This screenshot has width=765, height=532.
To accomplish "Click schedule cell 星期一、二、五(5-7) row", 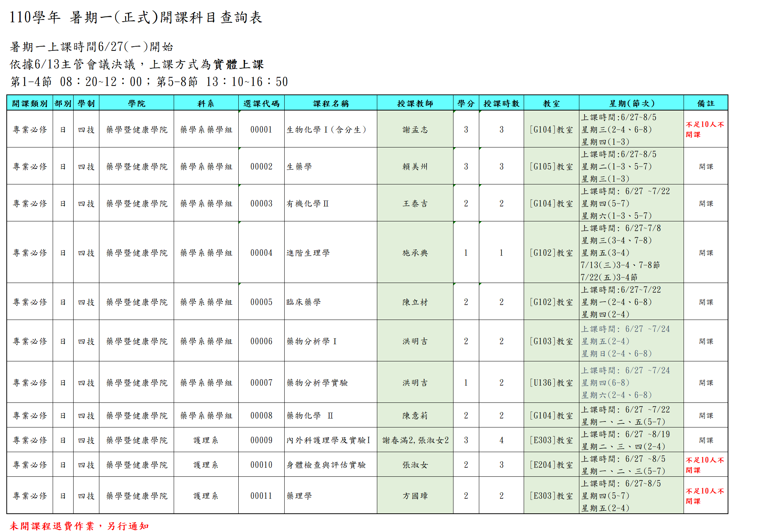I will click(632, 415).
